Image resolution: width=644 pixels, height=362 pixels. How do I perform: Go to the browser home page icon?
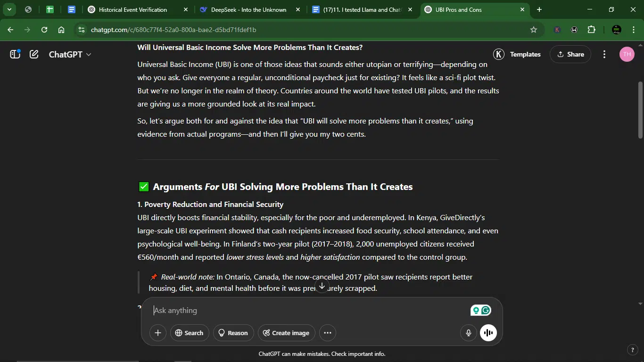pyautogui.click(x=61, y=30)
